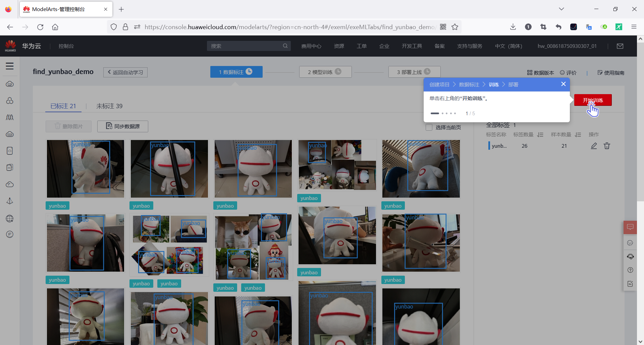Select the yunbao.. label row text
This screenshot has width=644, height=345.
click(499, 146)
